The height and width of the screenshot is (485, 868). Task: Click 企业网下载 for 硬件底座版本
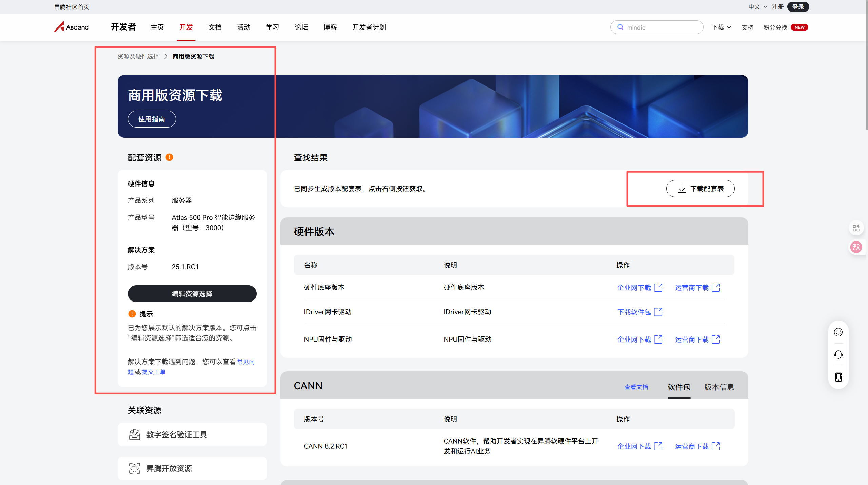click(634, 288)
